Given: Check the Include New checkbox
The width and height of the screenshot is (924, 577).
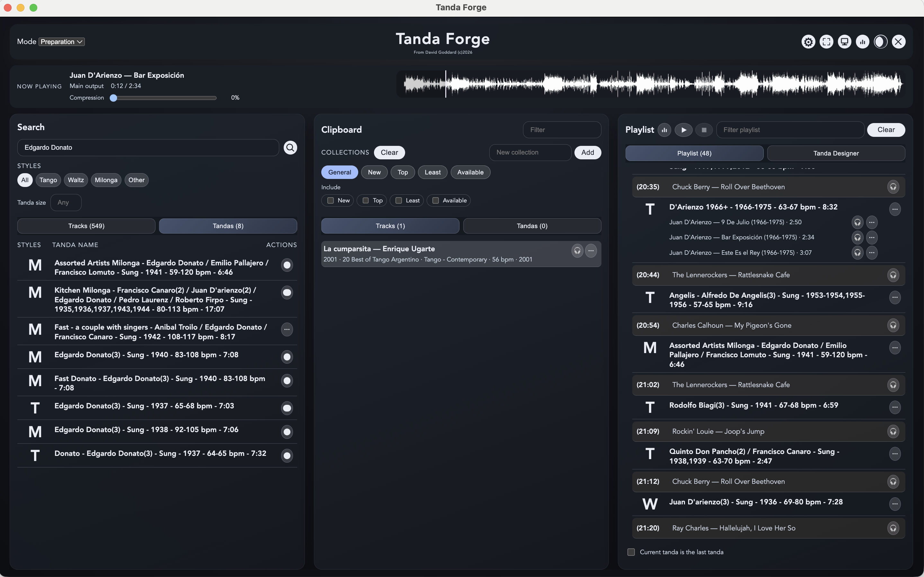Looking at the screenshot, I should 330,201.
